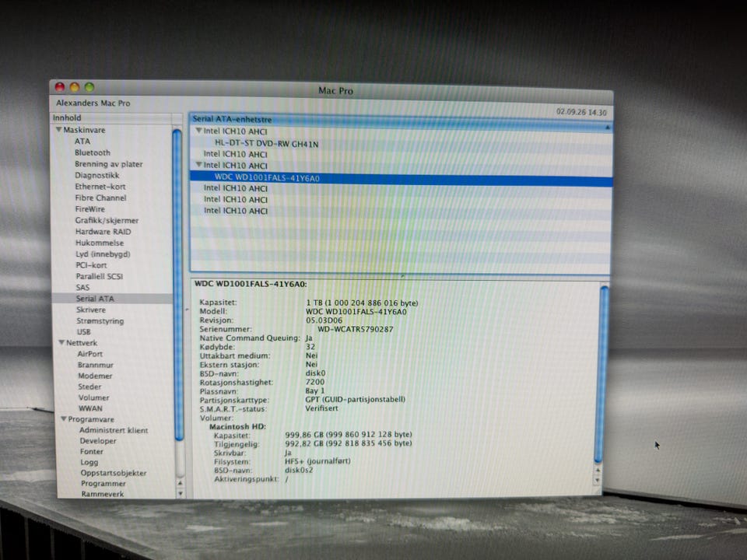Select Brannmur under Nettverk

pos(96,365)
